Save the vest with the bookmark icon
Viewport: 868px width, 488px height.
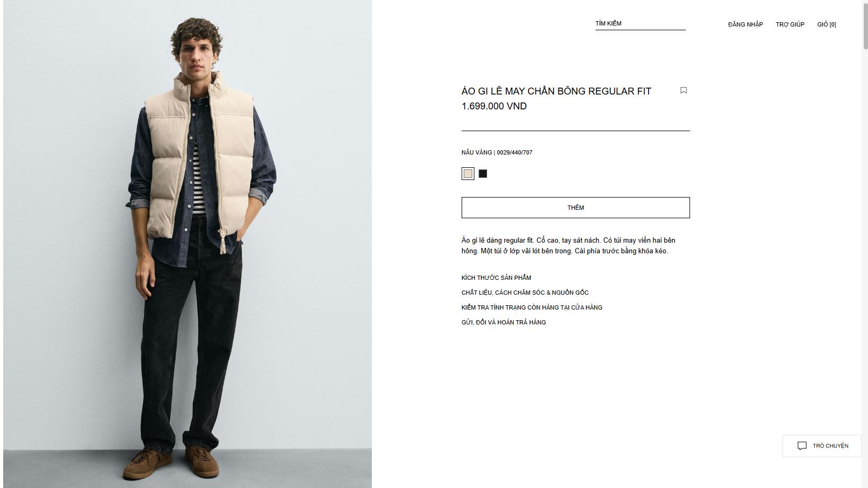pos(684,90)
